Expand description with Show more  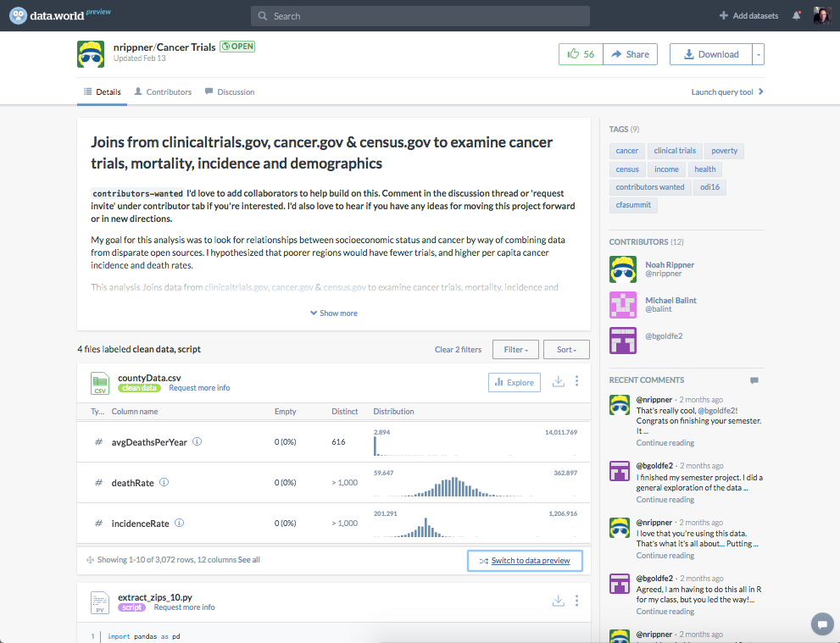[334, 313]
